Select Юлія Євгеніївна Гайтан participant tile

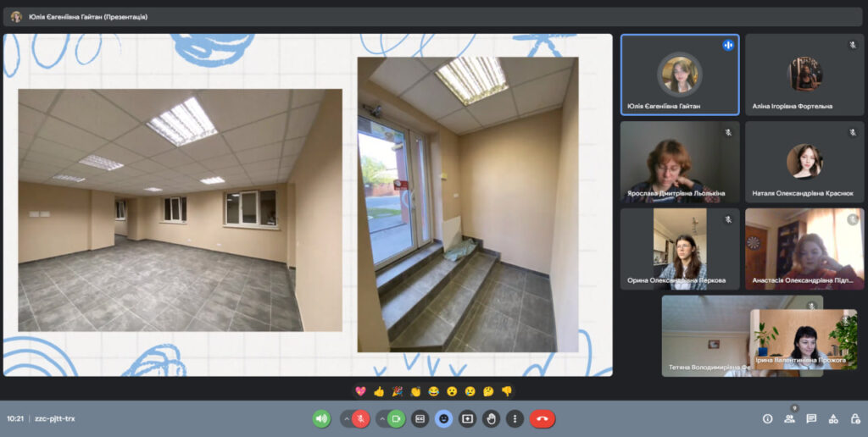tap(679, 75)
